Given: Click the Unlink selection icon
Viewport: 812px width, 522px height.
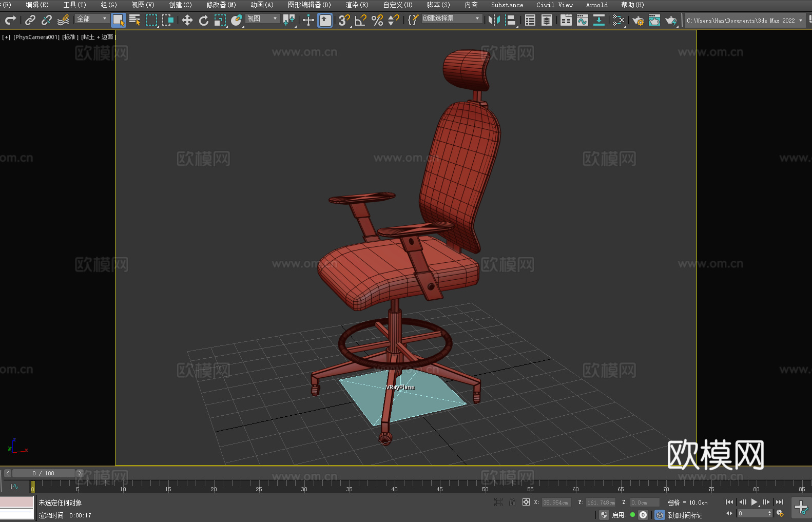Looking at the screenshot, I should (47, 20).
